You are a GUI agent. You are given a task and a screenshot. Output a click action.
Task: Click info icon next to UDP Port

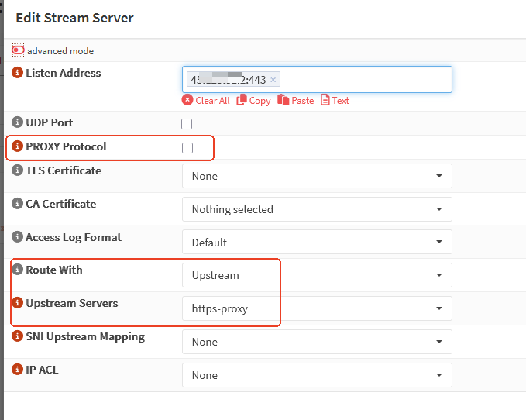(x=18, y=122)
